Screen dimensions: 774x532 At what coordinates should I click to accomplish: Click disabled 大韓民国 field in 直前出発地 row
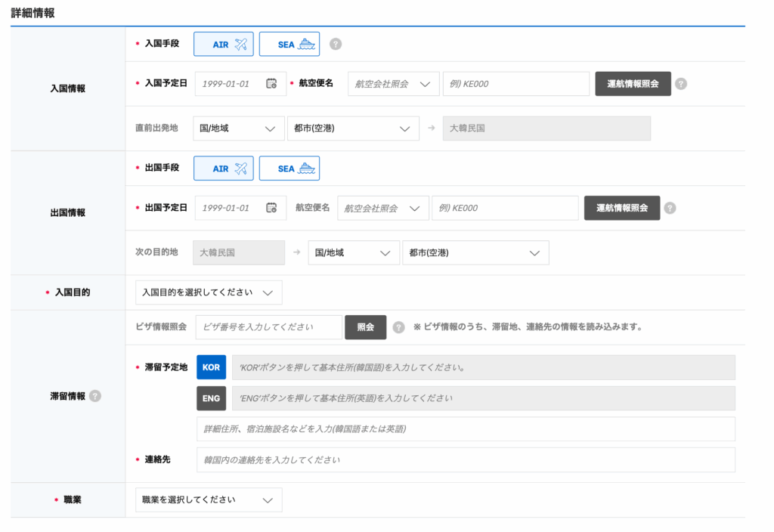pyautogui.click(x=546, y=128)
